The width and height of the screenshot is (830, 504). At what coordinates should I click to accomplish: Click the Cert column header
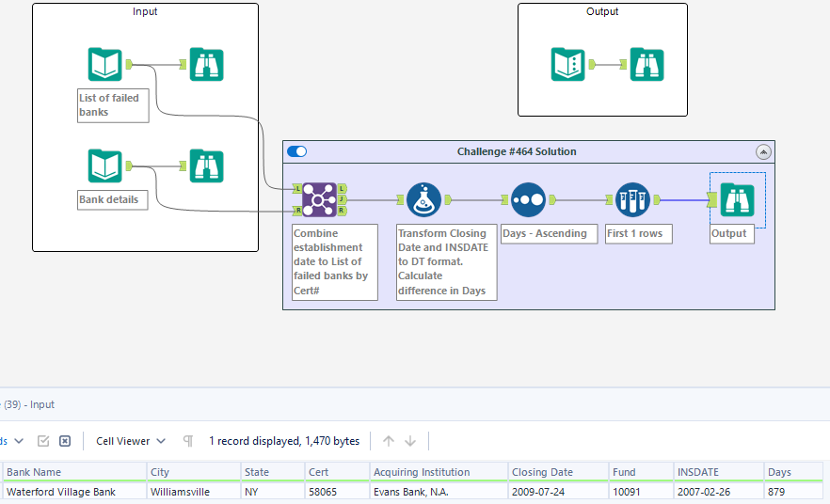pos(337,472)
